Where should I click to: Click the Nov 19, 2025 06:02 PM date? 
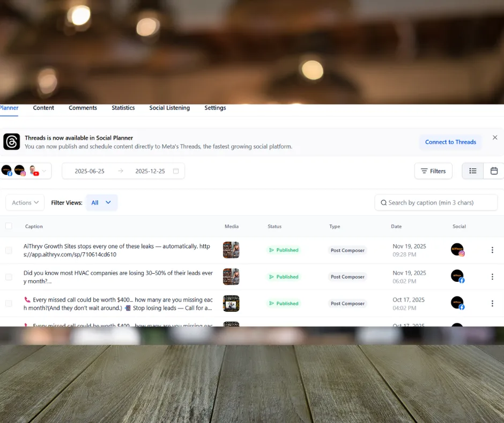(x=409, y=277)
